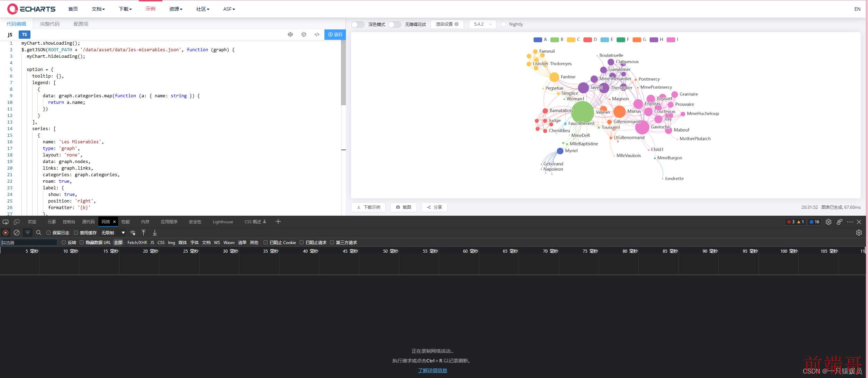Open the 控制台 DevTools tab
The width and height of the screenshot is (868, 378).
(69, 222)
